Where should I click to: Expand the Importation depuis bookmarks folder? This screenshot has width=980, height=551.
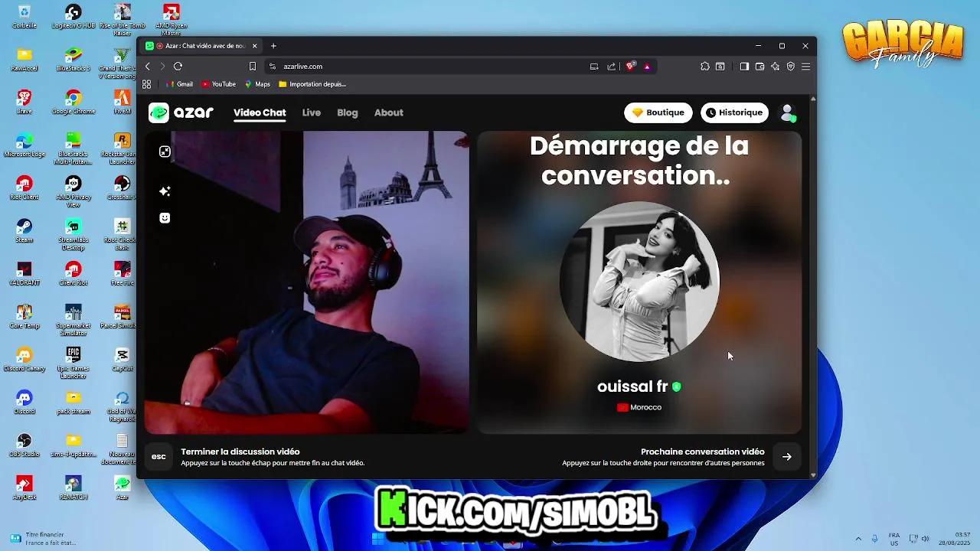312,84
